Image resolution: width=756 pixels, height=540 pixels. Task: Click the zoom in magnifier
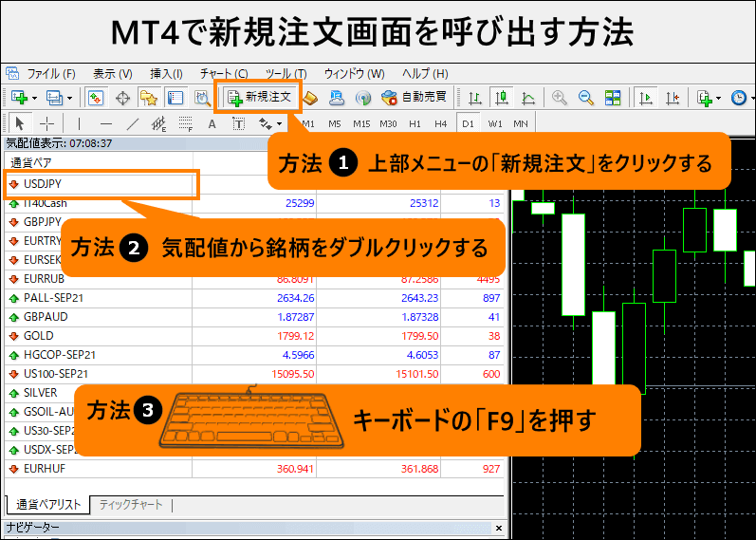point(560,98)
